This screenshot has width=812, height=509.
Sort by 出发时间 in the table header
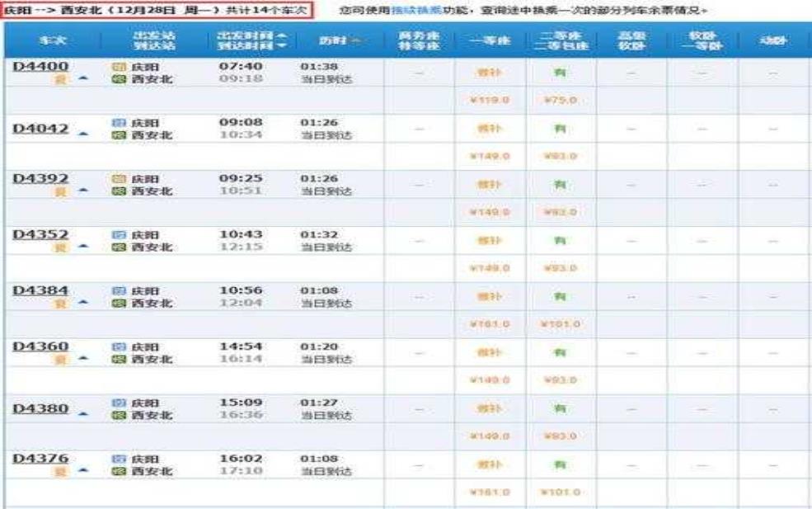[x=252, y=35]
